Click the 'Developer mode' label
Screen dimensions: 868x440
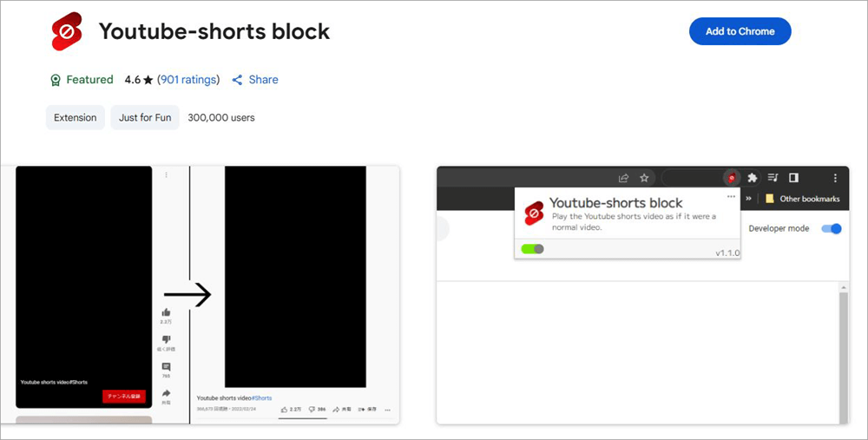(779, 228)
